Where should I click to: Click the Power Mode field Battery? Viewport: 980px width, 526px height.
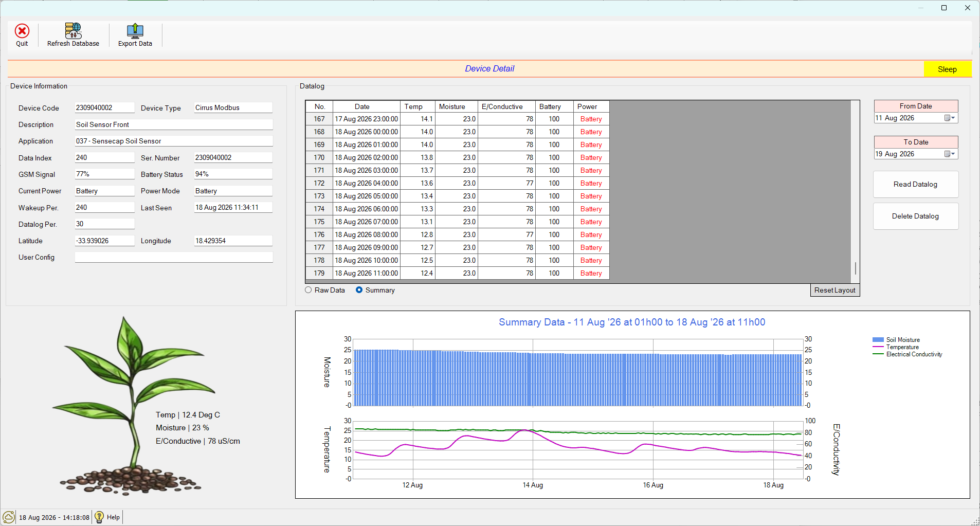click(233, 191)
